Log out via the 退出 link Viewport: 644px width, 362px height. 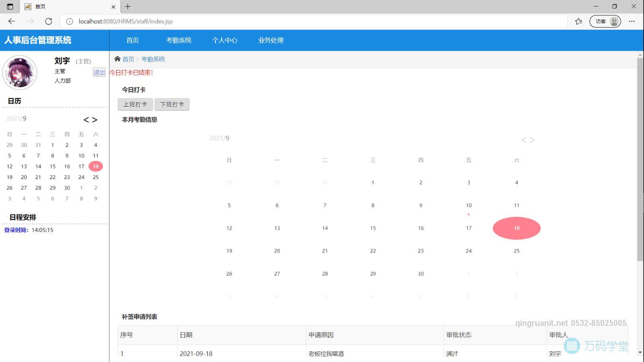99,73
